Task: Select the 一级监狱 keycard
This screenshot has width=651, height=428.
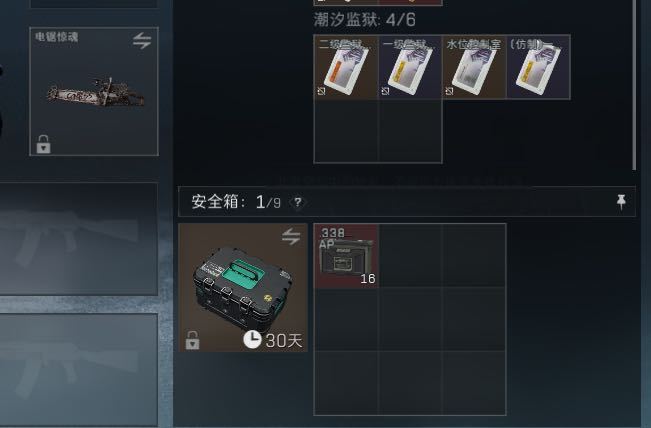Action: 410,67
